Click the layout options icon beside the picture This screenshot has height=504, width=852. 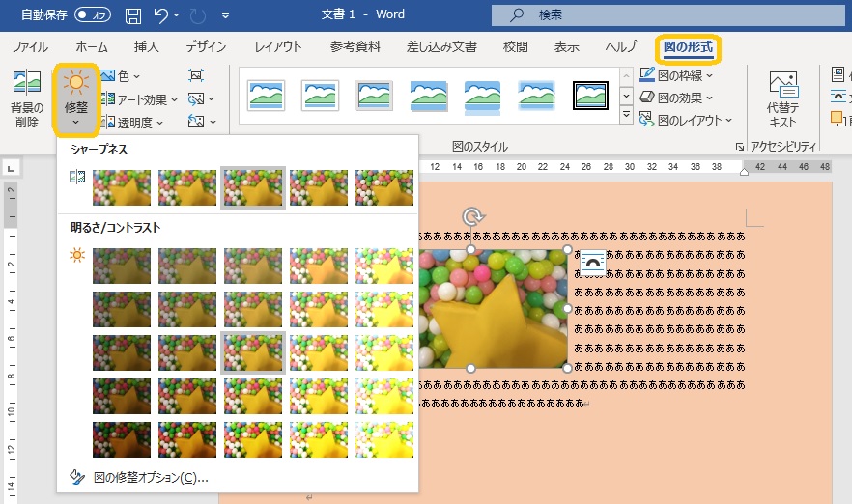[x=591, y=263]
